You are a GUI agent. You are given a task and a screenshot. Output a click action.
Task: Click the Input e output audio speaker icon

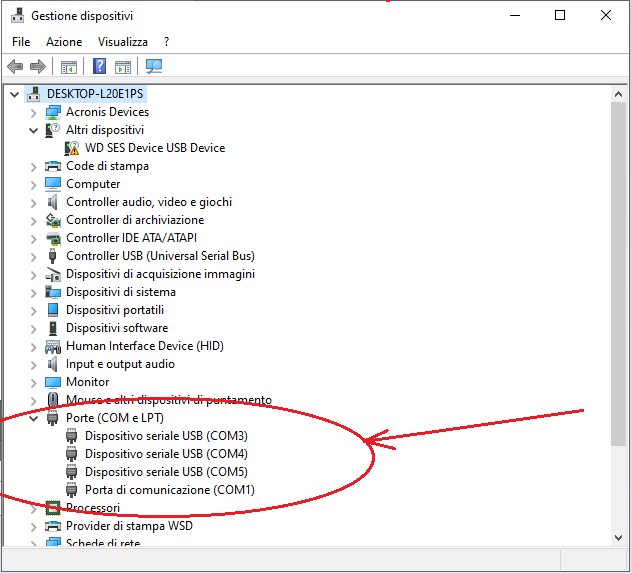tap(52, 364)
